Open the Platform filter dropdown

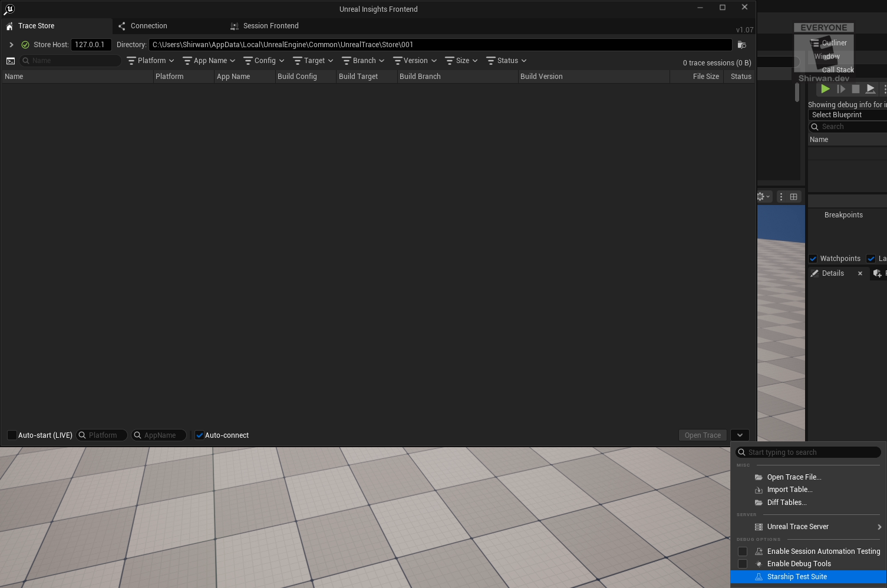[x=151, y=61]
